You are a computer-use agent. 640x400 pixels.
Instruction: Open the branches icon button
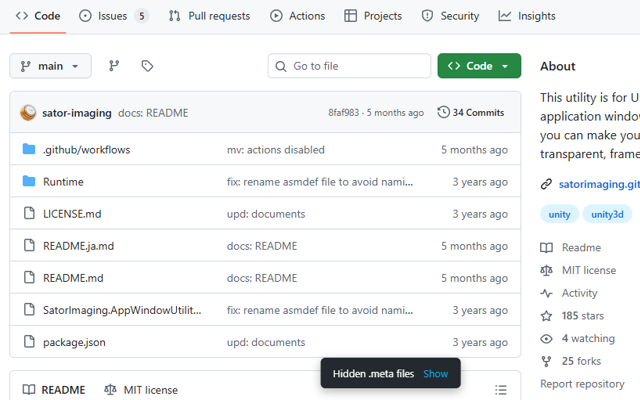114,66
